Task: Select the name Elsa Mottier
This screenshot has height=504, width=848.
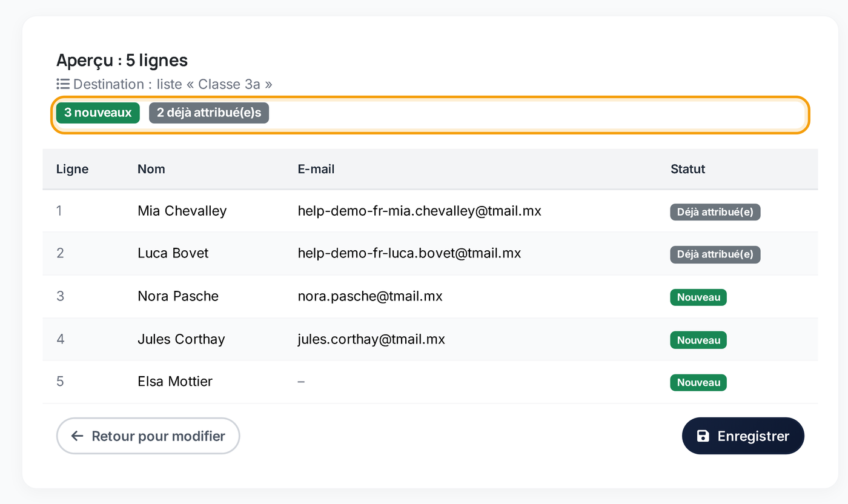Action: pos(175,382)
